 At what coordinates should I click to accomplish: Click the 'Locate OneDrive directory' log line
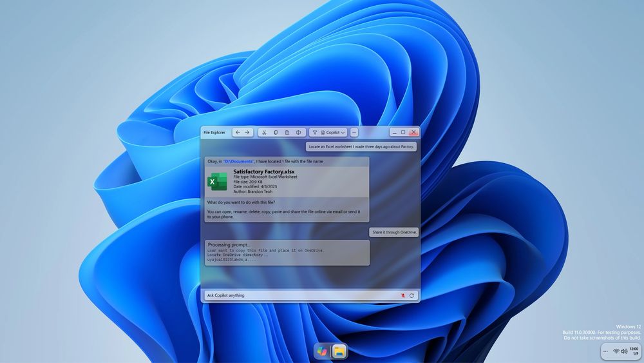click(238, 255)
